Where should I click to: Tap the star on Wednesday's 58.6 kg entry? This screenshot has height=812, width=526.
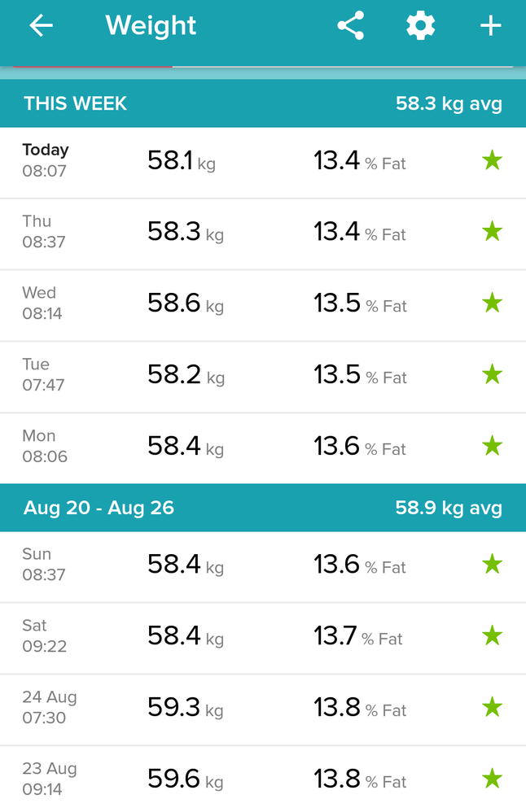tap(492, 303)
